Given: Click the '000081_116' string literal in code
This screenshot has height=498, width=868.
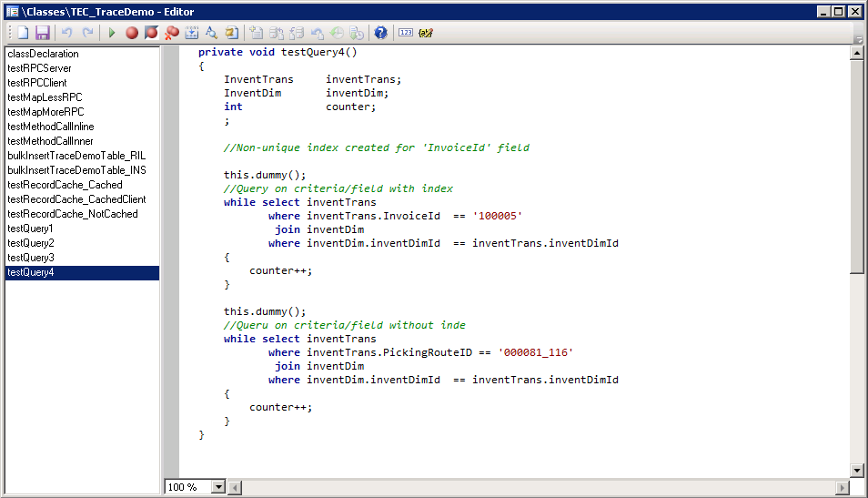Looking at the screenshot, I should pos(535,352).
